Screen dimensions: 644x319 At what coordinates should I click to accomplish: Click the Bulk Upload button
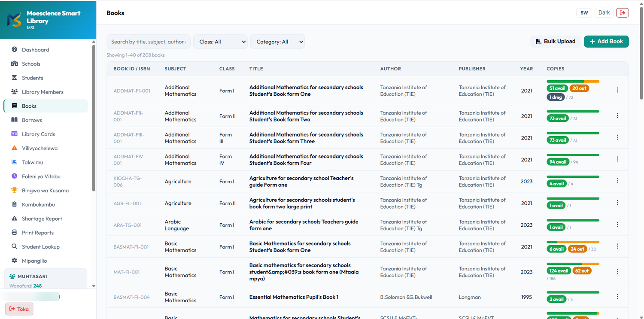[556, 42]
